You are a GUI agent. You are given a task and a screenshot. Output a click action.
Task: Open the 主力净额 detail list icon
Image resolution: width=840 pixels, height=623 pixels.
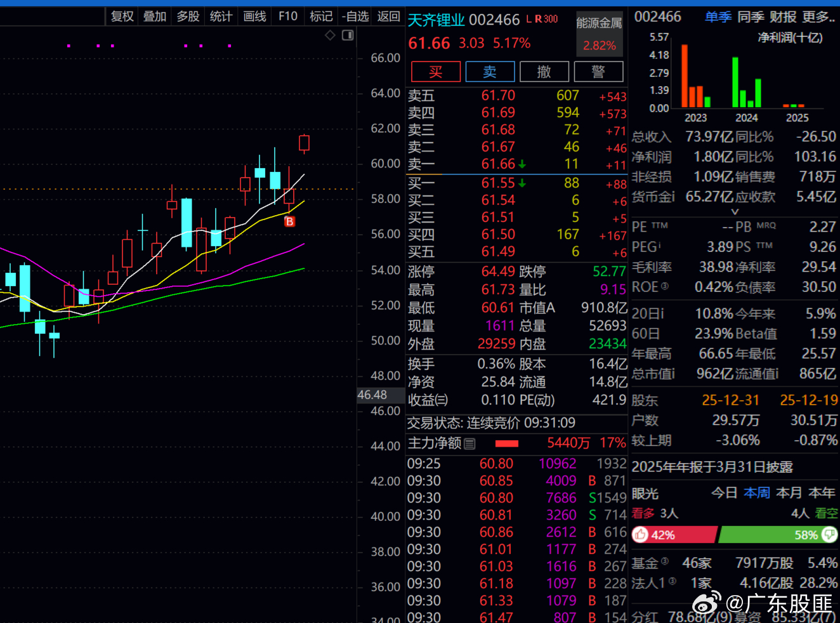[x=469, y=444]
